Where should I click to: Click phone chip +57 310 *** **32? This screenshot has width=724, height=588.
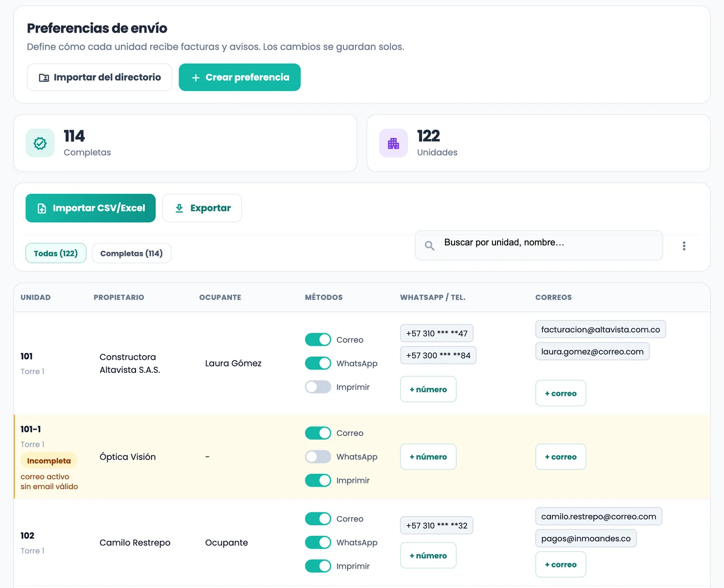(437, 525)
